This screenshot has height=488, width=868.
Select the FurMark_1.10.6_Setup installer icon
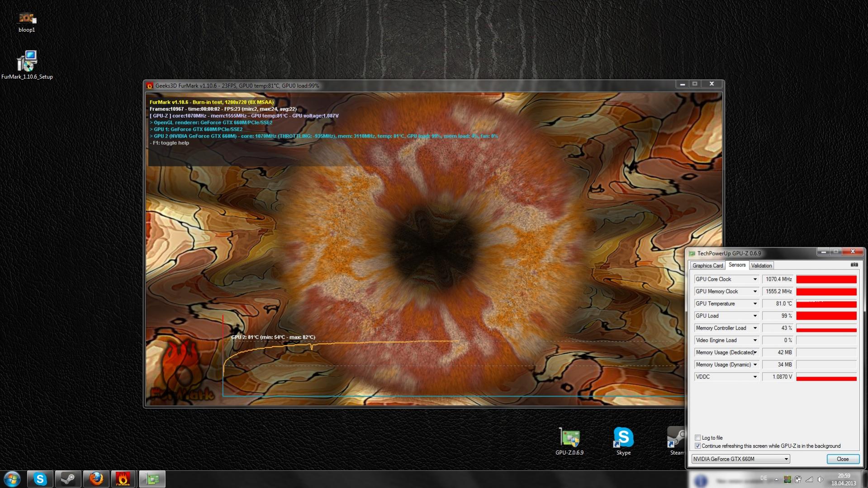click(x=27, y=65)
